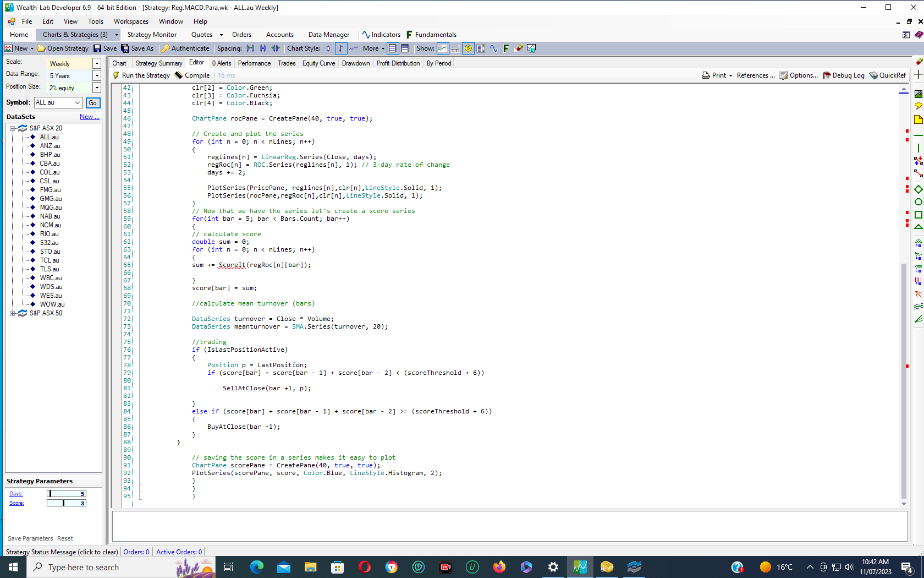Save the strategy with Save icon
The width and height of the screenshot is (924, 578).
click(x=105, y=48)
